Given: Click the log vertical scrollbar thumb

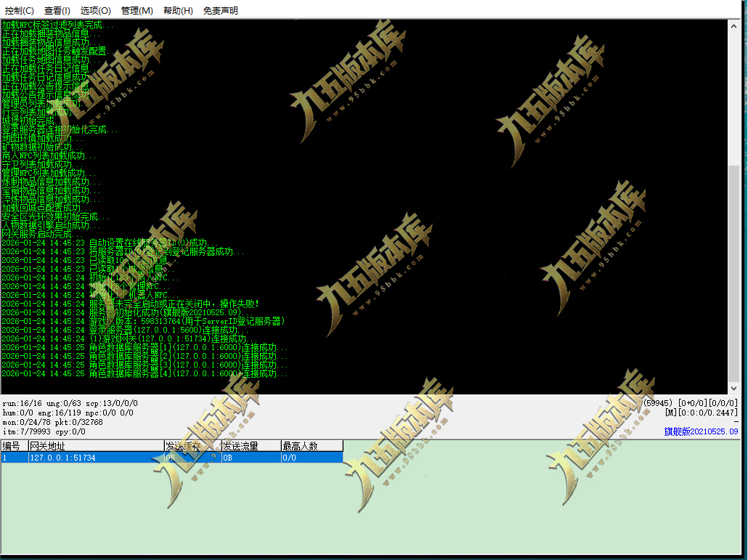Looking at the screenshot, I should click(x=733, y=274).
